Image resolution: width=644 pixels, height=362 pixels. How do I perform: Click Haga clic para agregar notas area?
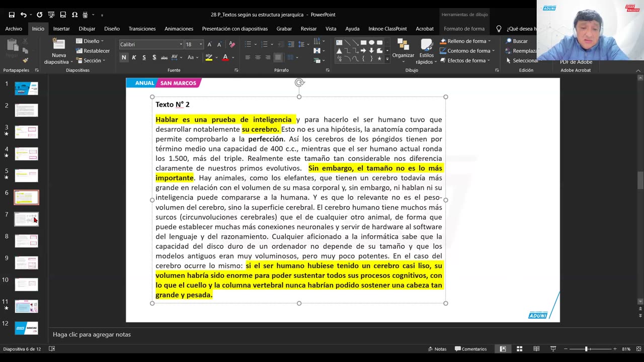pyautogui.click(x=92, y=334)
